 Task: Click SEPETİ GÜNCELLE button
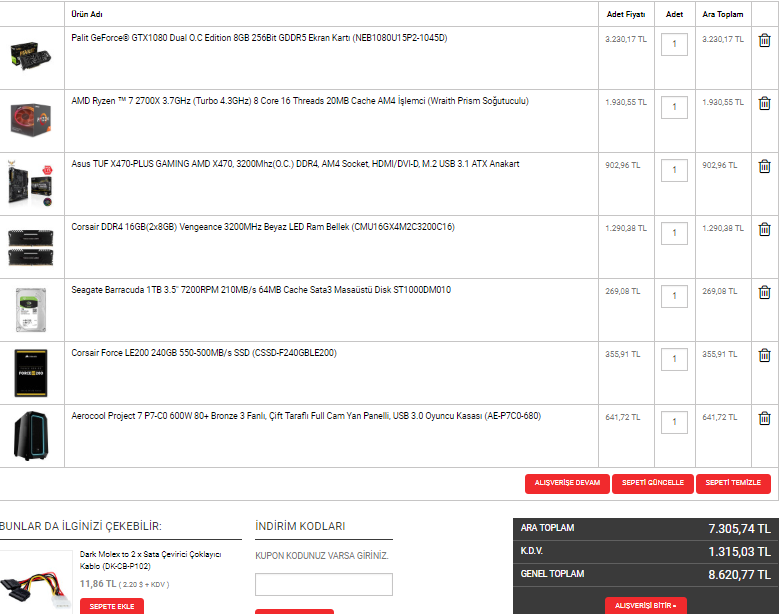(652, 483)
